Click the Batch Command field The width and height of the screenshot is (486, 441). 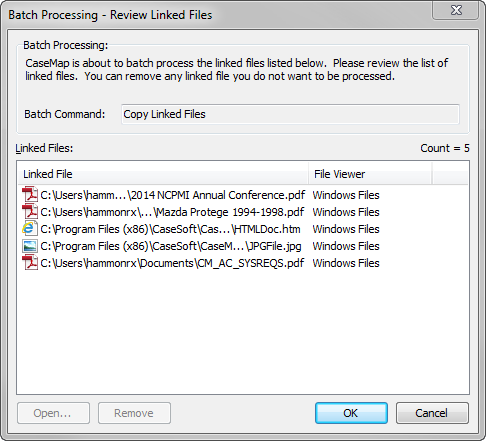click(290, 114)
